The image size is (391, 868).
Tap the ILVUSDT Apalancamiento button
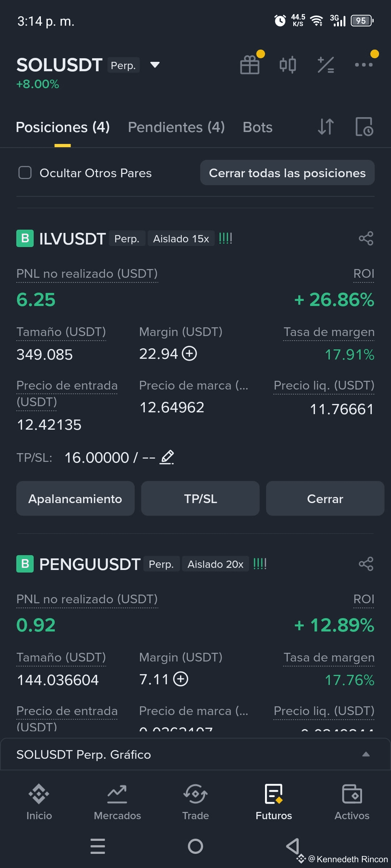[75, 498]
